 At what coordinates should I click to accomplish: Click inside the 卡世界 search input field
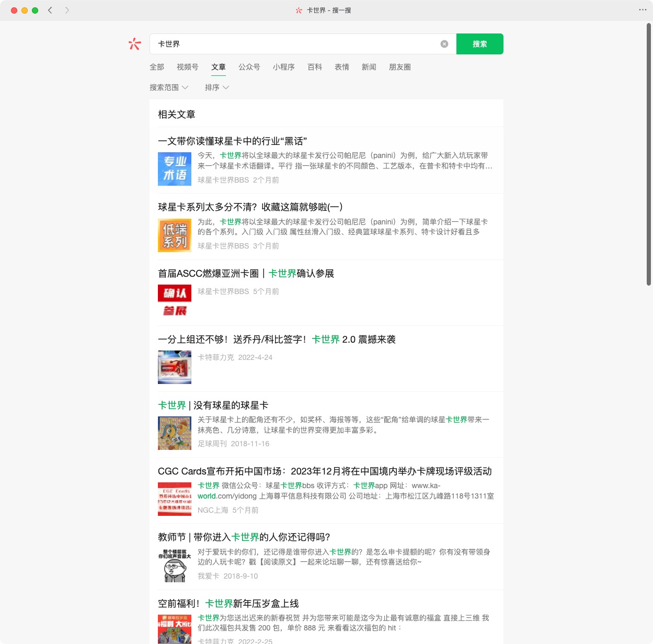point(293,44)
